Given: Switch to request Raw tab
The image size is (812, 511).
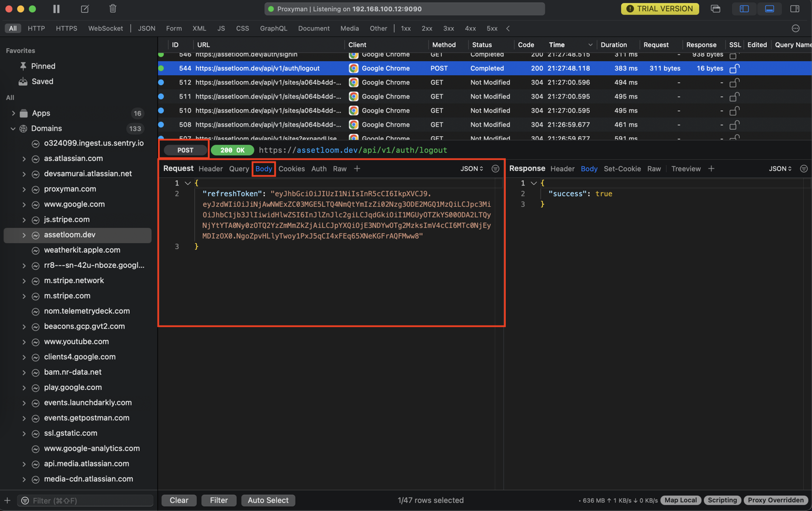Looking at the screenshot, I should 340,169.
